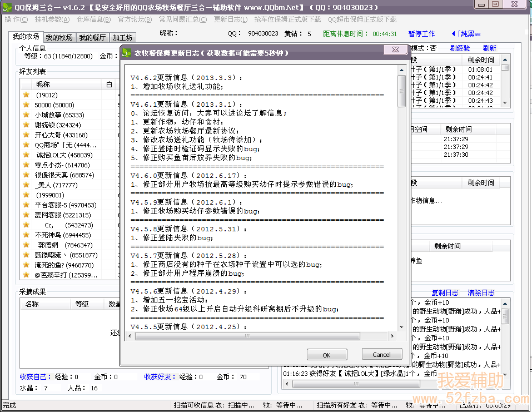Click the star icon by 平台客服-5 (4970453)
The height and width of the screenshot is (412, 532).
[26, 205]
